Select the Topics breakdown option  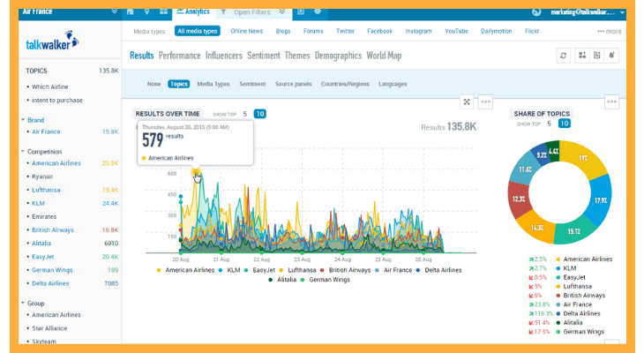point(179,84)
